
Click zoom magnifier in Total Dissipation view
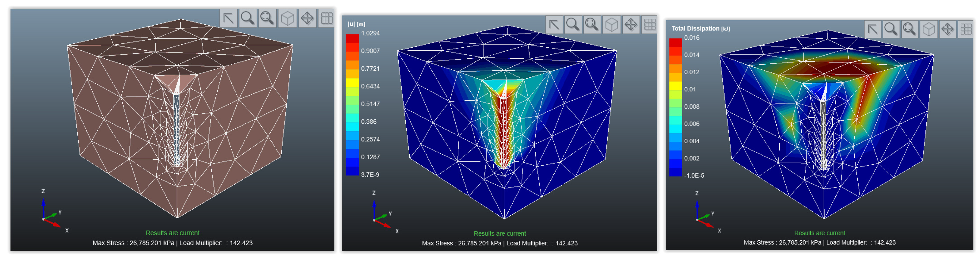point(891,29)
